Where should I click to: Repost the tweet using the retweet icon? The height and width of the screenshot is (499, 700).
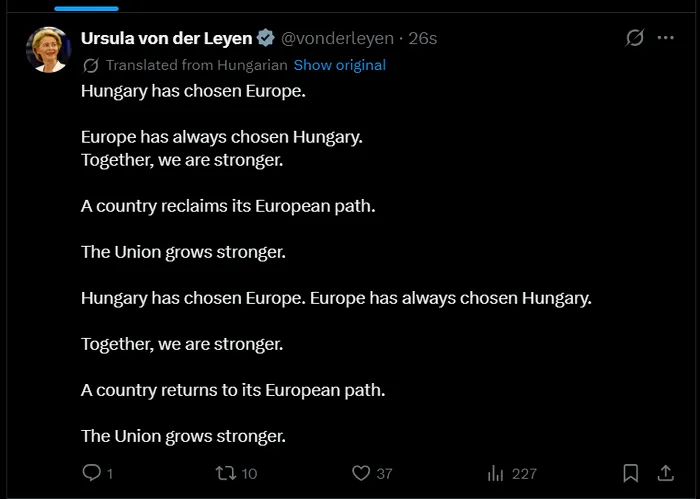(x=225, y=472)
